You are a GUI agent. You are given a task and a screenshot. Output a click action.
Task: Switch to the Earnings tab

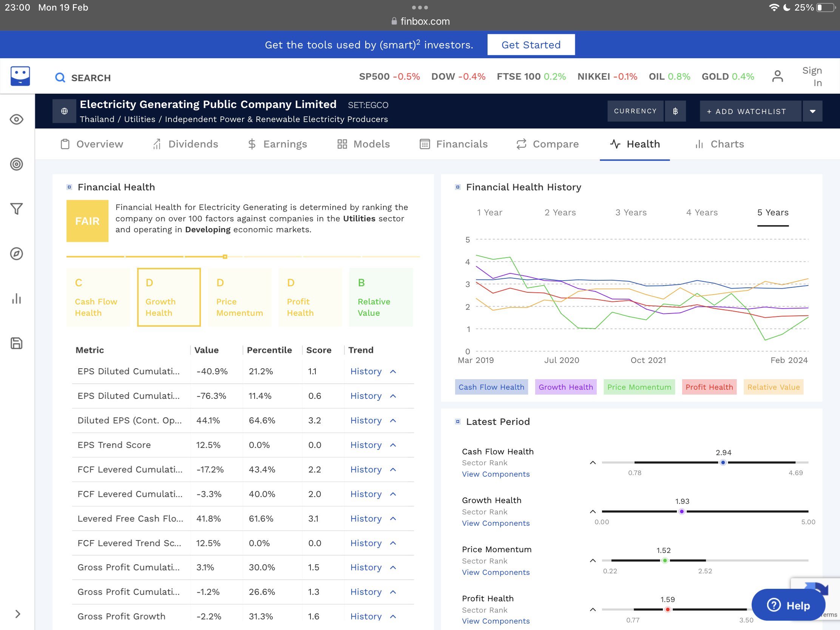pos(277,144)
